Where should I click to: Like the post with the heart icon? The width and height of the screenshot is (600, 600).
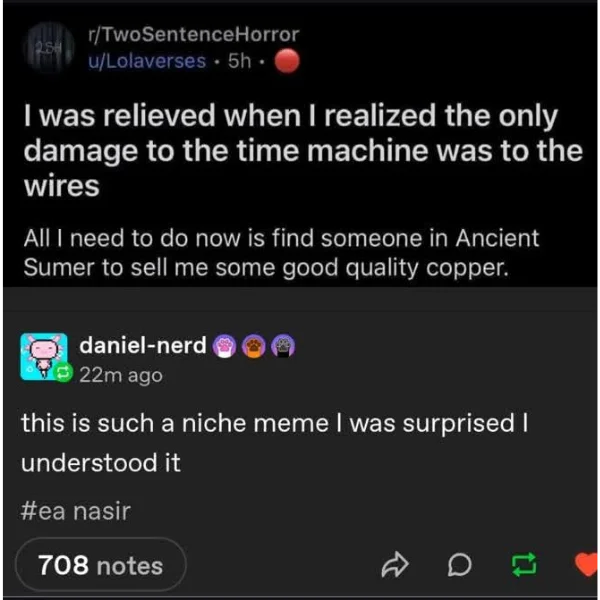tap(587, 564)
